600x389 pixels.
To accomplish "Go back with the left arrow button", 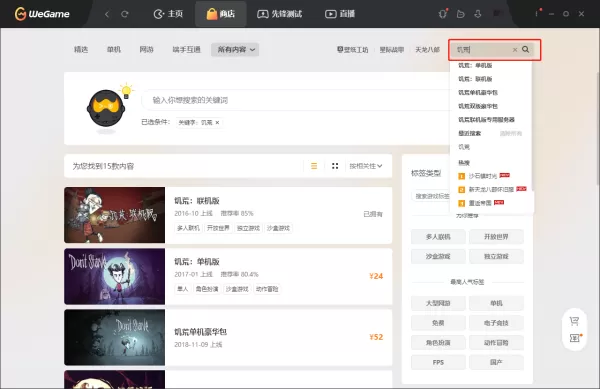I will (x=107, y=14).
